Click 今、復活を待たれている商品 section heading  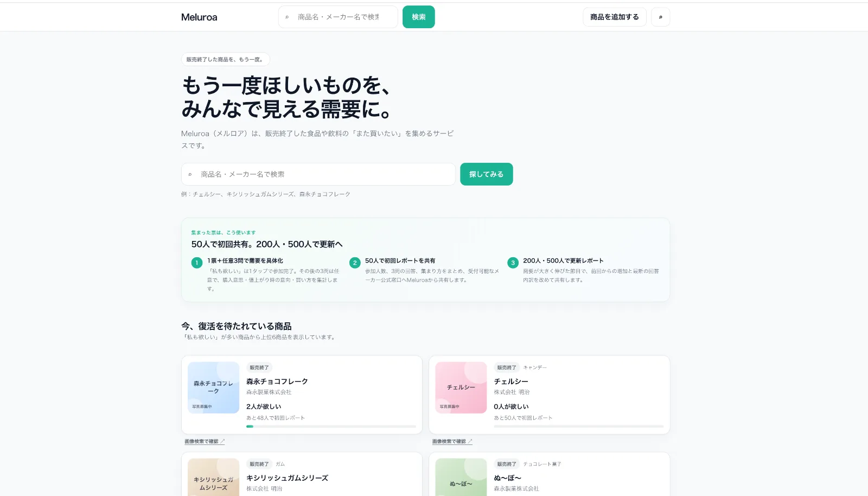237,326
